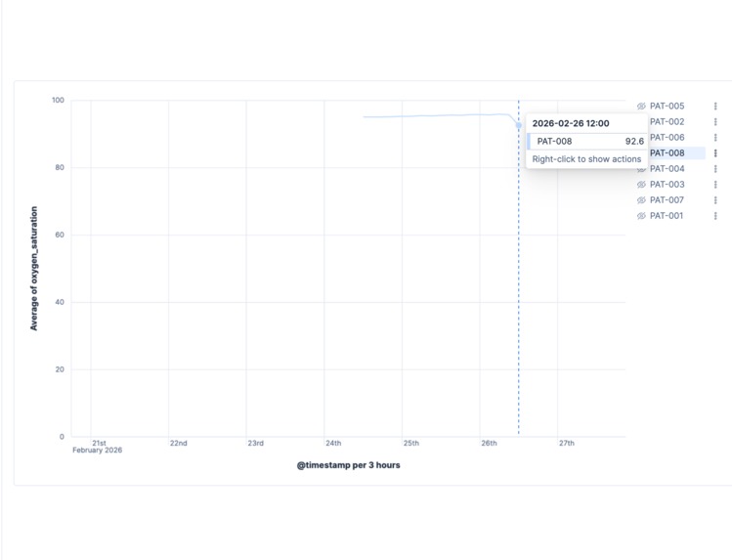Click the 60 y-axis tick label

click(60, 235)
